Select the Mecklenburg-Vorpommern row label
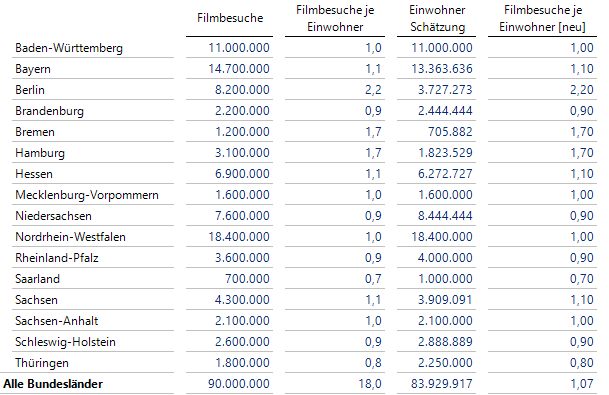 coord(87,195)
